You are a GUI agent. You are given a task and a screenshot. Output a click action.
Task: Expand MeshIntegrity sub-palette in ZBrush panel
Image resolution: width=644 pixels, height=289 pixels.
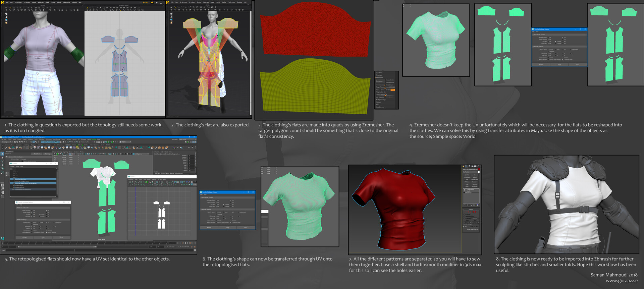(x=380, y=107)
